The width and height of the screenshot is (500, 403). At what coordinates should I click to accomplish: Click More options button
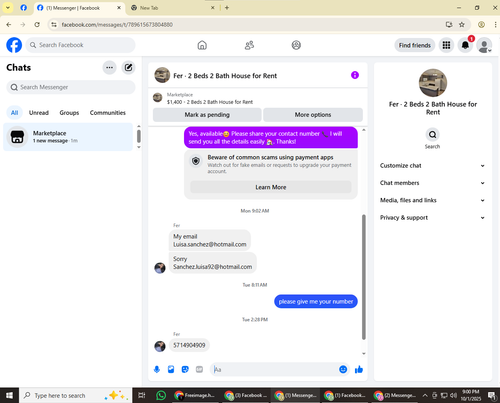(313, 115)
